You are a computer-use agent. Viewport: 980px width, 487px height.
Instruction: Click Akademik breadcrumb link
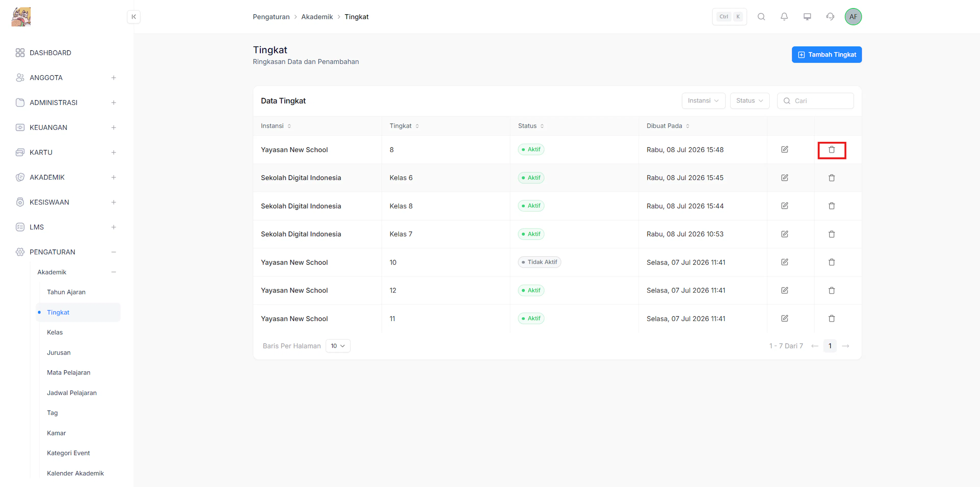[x=317, y=17]
